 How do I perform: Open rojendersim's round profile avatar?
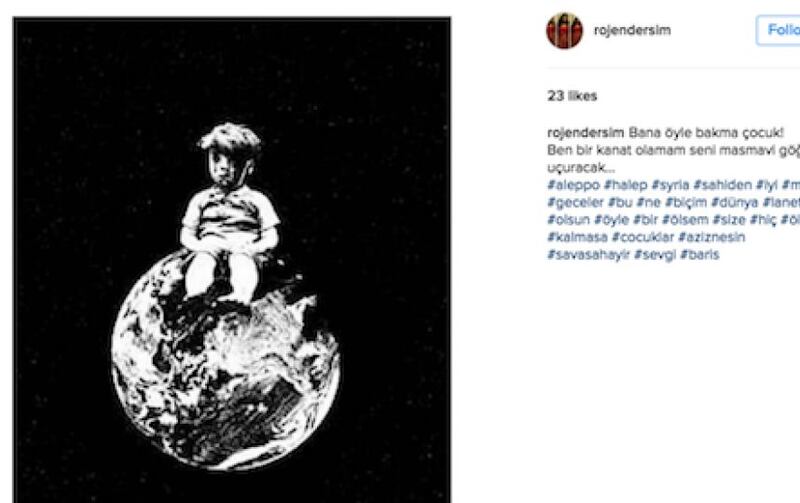[x=564, y=31]
